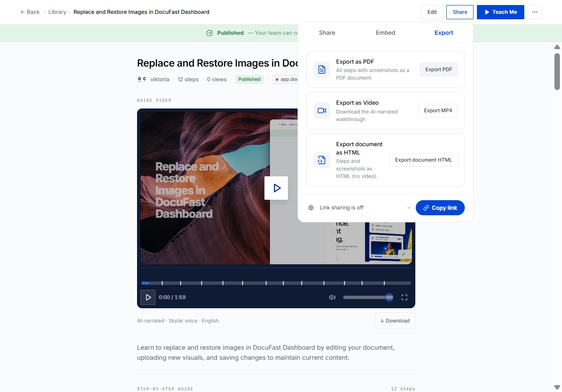
Task: Click the Export MP4 button
Action: (438, 111)
